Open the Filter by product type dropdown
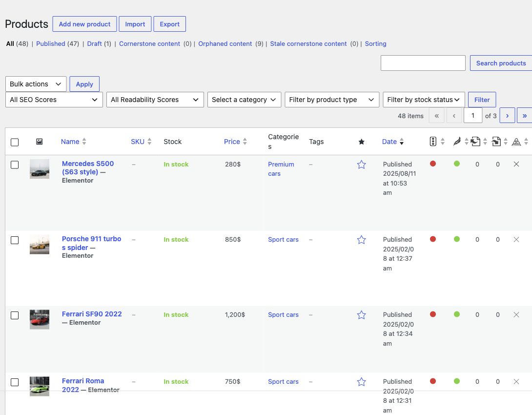Viewport: 532px width, 415px height. pyautogui.click(x=332, y=100)
